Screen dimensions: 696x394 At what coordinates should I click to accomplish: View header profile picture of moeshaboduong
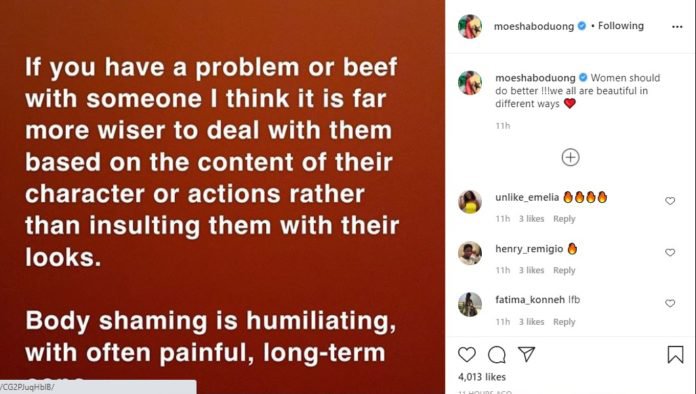pos(470,27)
